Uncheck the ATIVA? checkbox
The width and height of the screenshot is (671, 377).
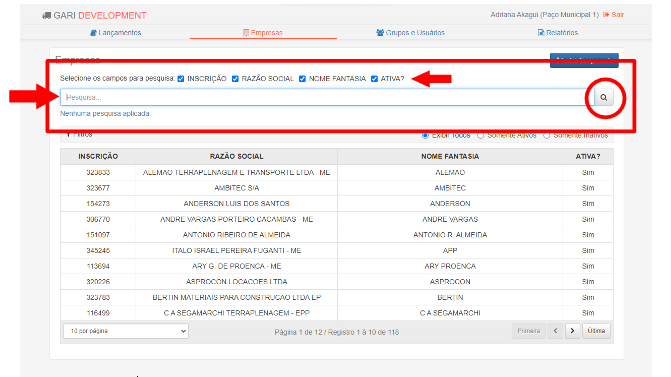pos(374,79)
